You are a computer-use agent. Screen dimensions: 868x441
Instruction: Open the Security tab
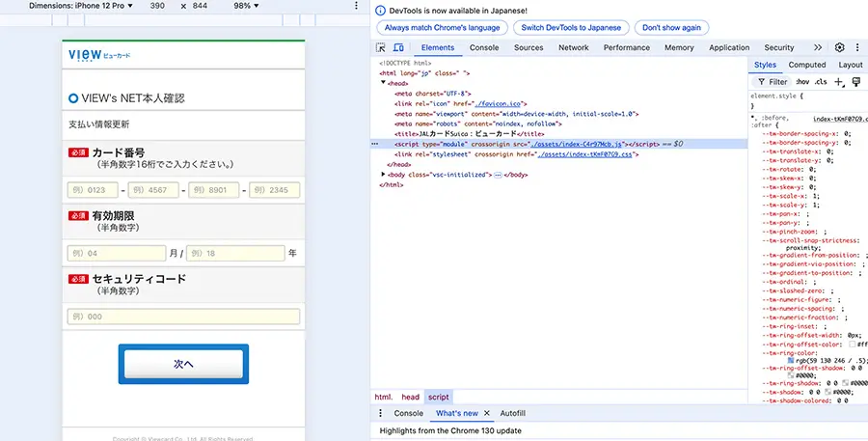779,47
